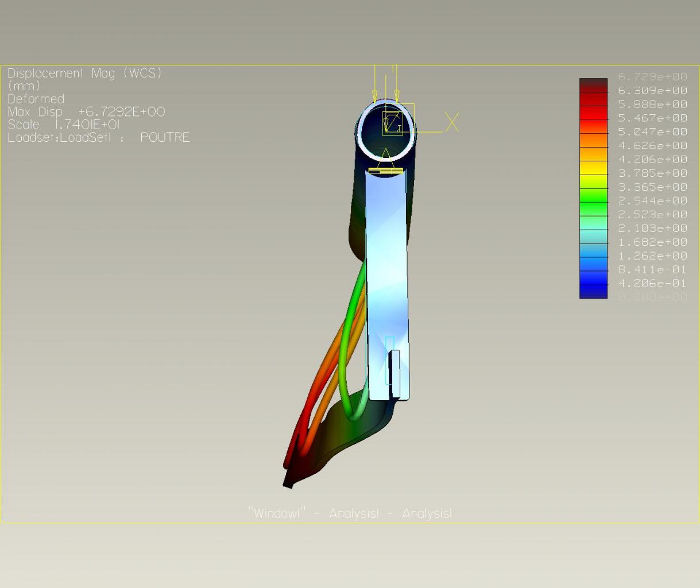Click the 'Max Disp +6.7292E+00' line
The height and width of the screenshot is (588, 700).
coord(86,111)
